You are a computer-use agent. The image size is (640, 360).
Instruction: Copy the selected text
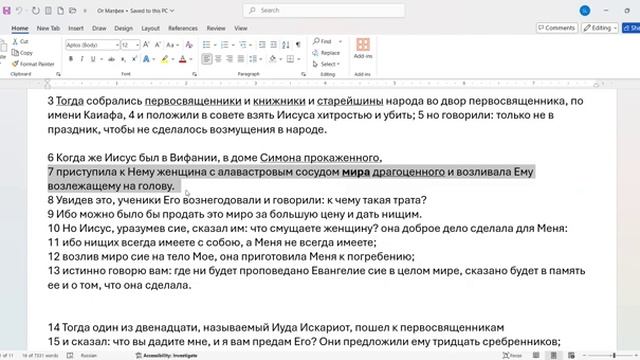(22, 53)
